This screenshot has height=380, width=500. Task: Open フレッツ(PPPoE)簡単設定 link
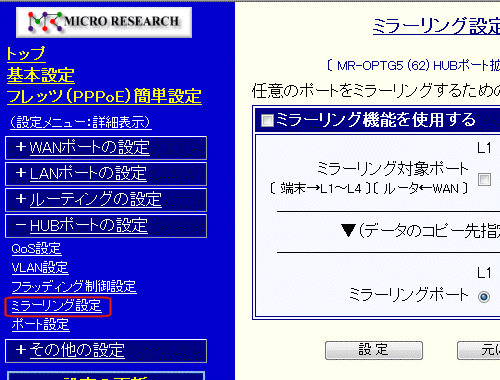point(104,96)
